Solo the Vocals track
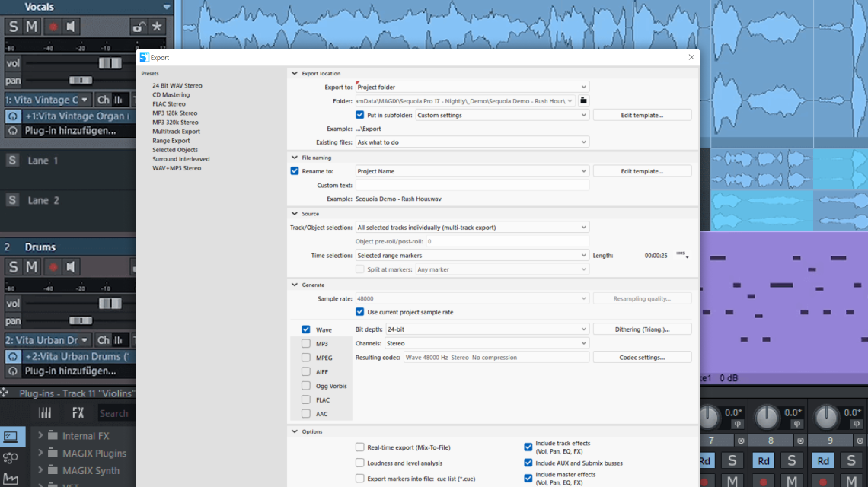Screen dimensions: 868x487 point(13,26)
